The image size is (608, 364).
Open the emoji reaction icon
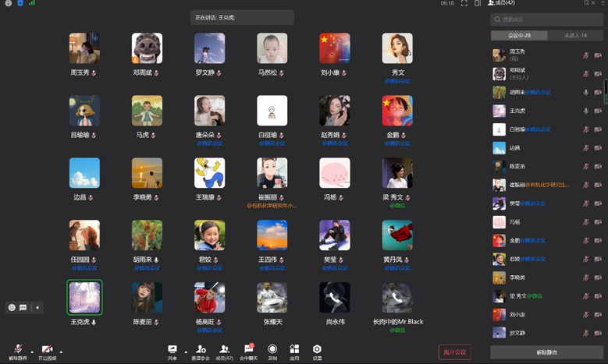(x=12, y=307)
